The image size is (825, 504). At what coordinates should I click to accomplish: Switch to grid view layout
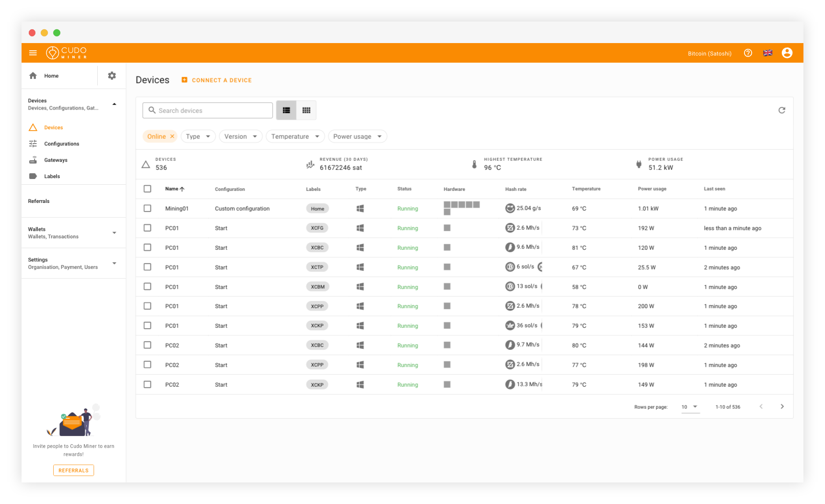point(306,111)
